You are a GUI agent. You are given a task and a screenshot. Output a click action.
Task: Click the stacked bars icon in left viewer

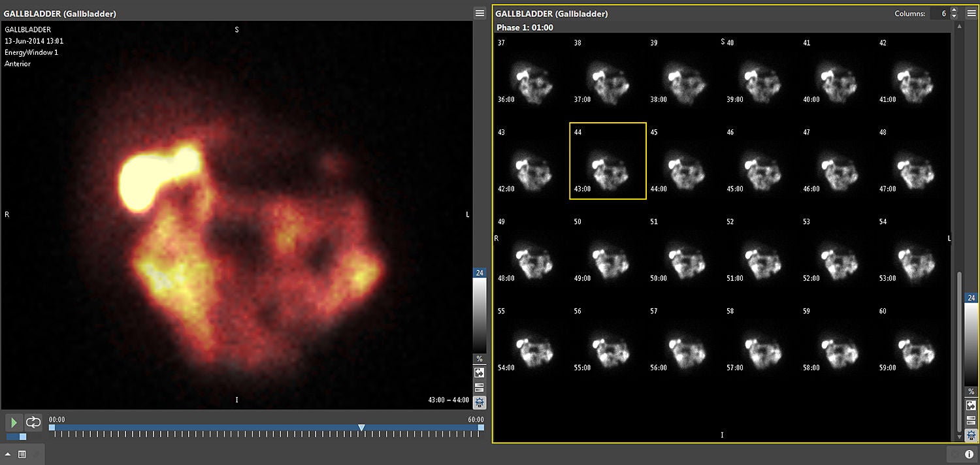coord(480,387)
